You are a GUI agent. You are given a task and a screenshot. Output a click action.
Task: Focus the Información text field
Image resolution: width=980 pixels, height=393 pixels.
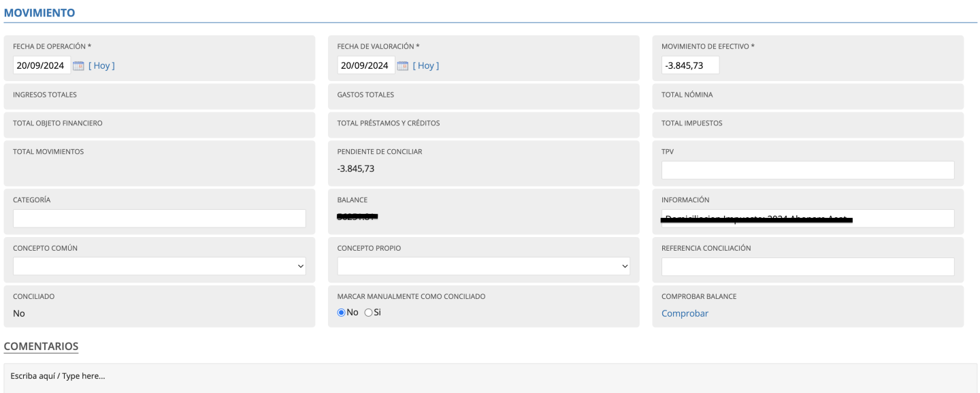807,218
